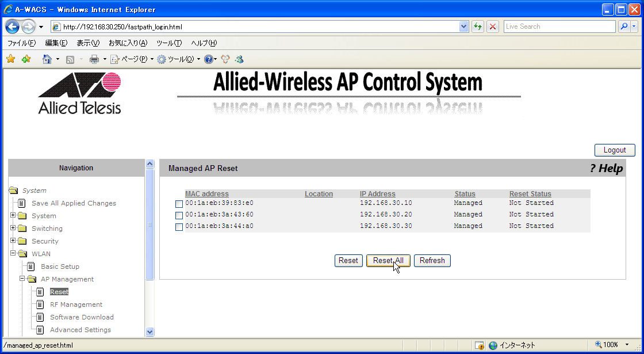This screenshot has height=354, width=644.
Task: Click the Favorites Center star icon
Action: [x=11, y=59]
